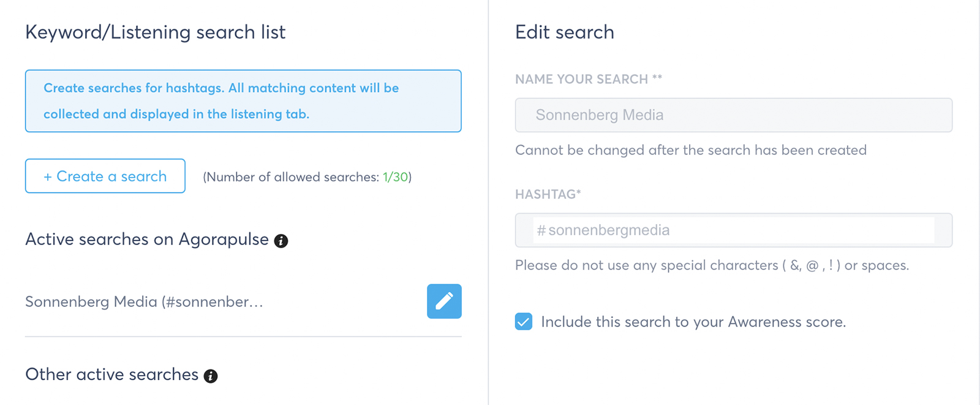Screen dimensions: 980x405
Task: Click the blue hashtag info banner
Action: (243, 101)
